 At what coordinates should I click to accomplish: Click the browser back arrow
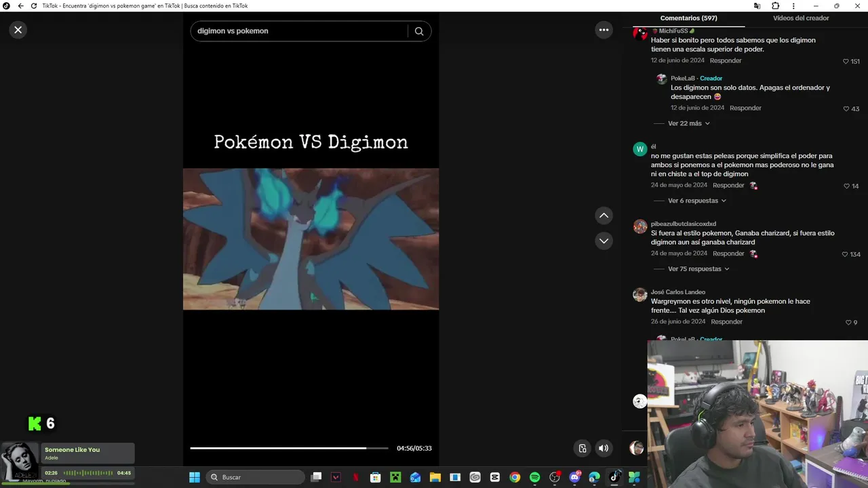click(x=20, y=5)
